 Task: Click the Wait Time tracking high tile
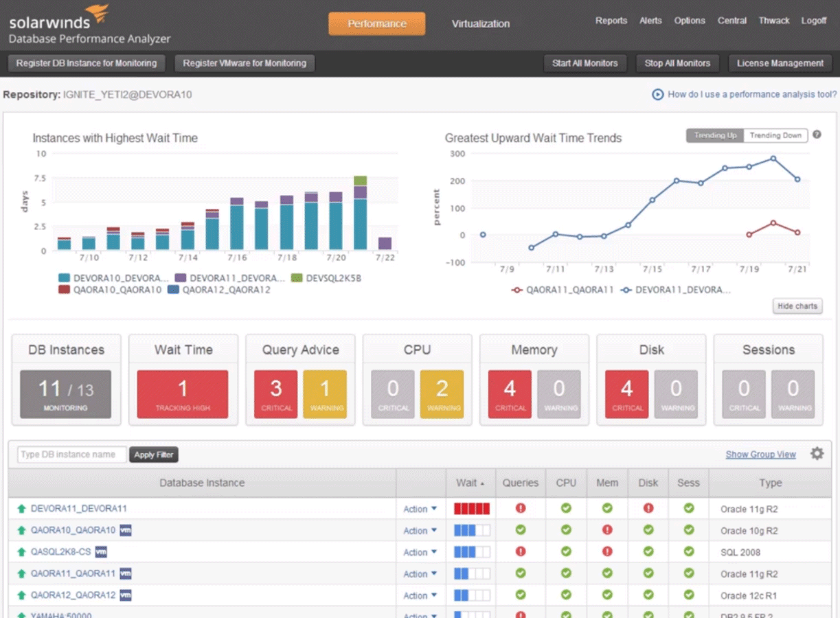[x=183, y=394]
